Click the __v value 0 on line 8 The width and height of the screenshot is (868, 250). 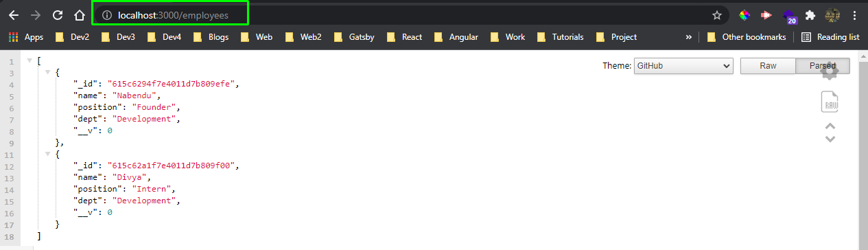click(x=109, y=130)
